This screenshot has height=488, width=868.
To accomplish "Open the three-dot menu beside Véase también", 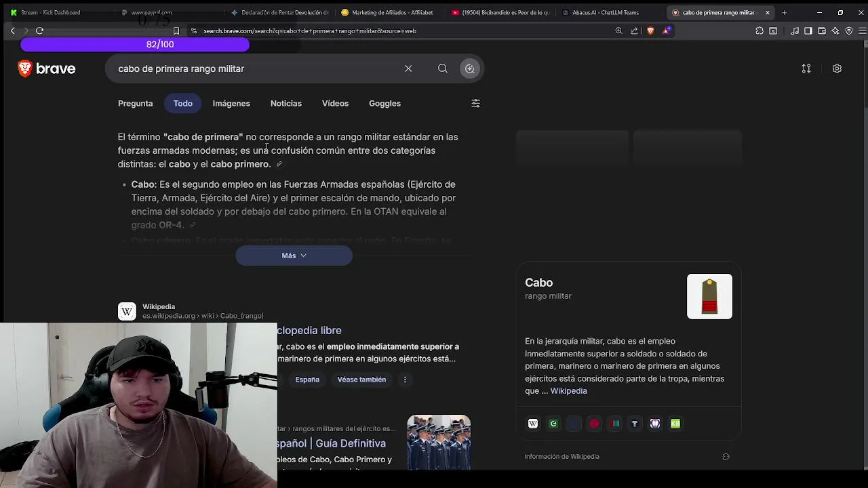I will (405, 380).
